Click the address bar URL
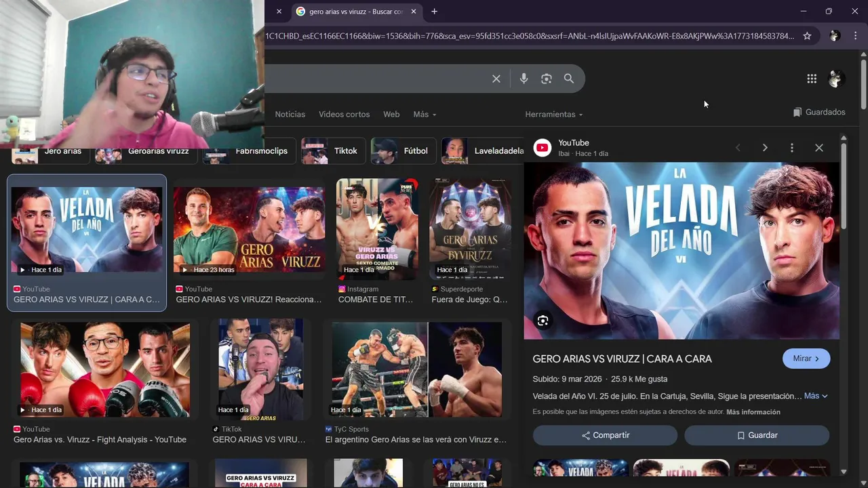 [x=529, y=36]
